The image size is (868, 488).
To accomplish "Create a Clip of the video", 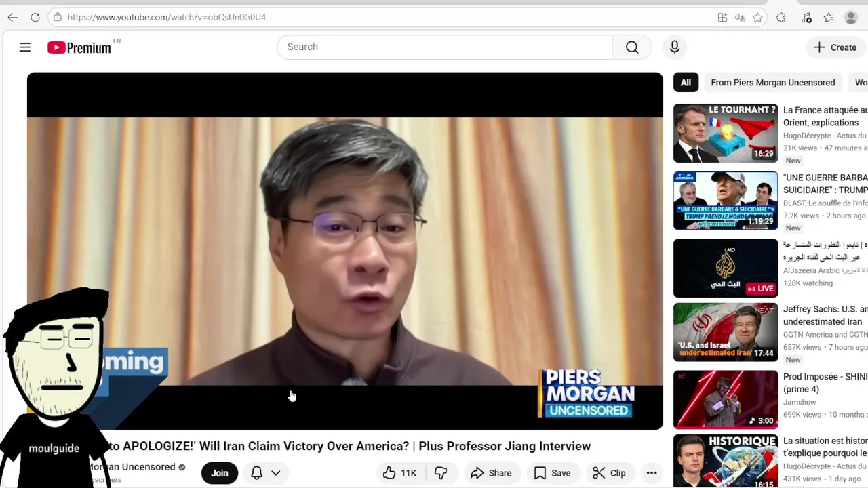I will tap(609, 473).
